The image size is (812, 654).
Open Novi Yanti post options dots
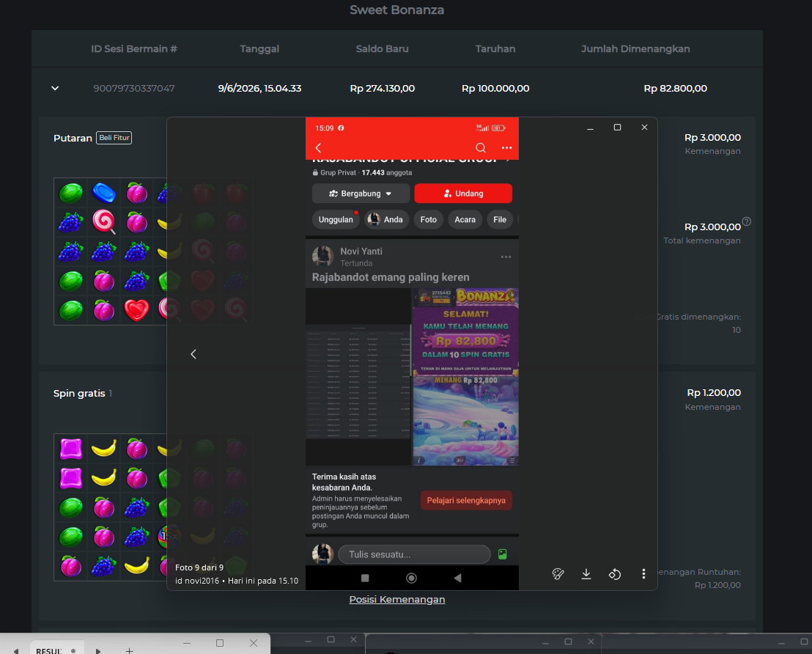tap(506, 257)
